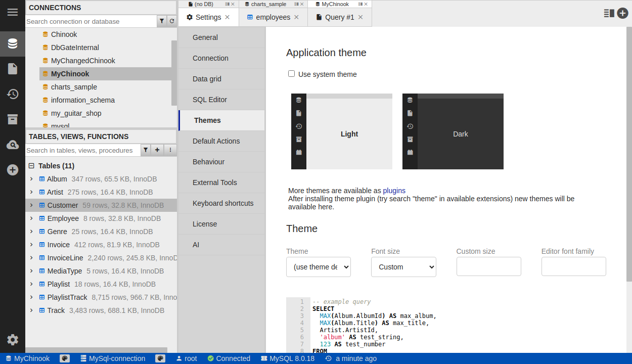This screenshot has width=632, height=364.
Task: Click the add new tab plus icon
Action: coord(622,14)
